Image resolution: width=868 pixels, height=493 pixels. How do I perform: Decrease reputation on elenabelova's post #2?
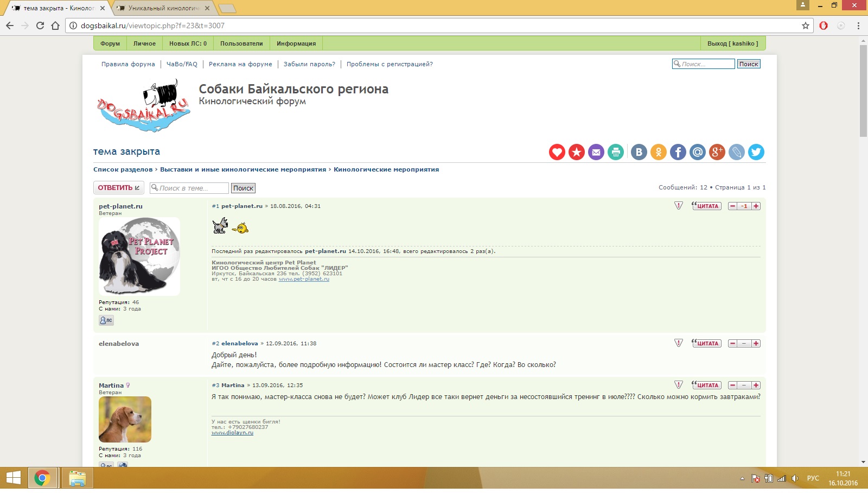pos(732,344)
